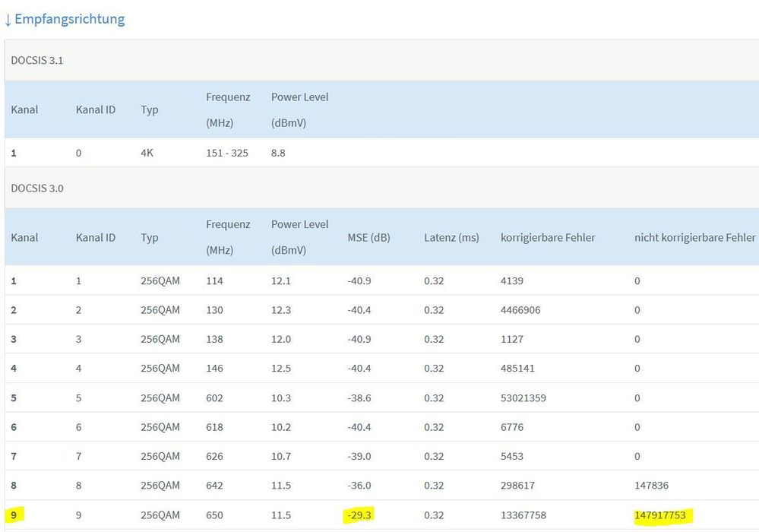Select the DOCSIS 3.0 section header
Viewport: 759px width, 532px height.
[37, 188]
